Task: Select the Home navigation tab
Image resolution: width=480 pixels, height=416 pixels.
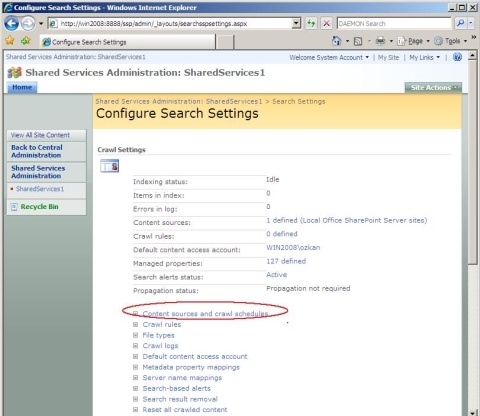Action: pyautogui.click(x=22, y=87)
